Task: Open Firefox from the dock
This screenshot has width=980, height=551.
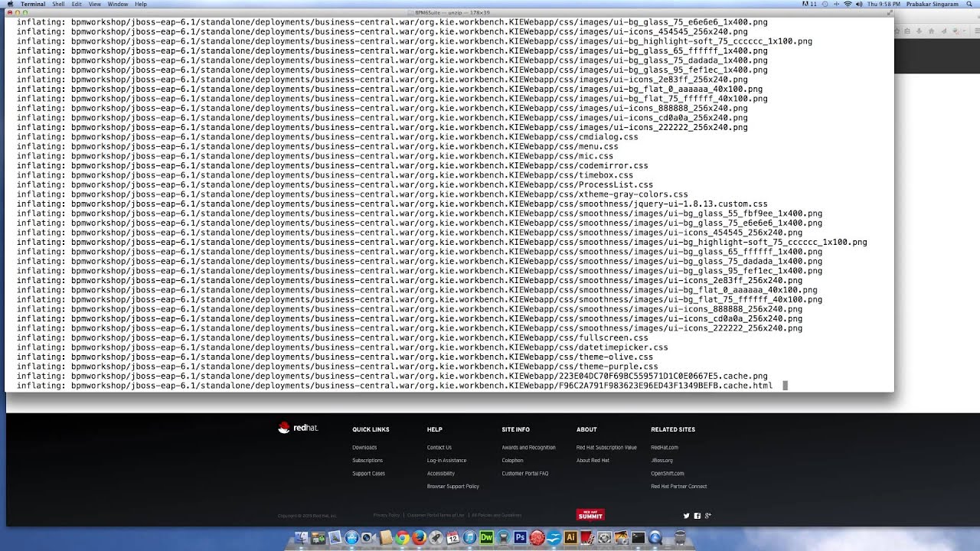Action: 420,538
